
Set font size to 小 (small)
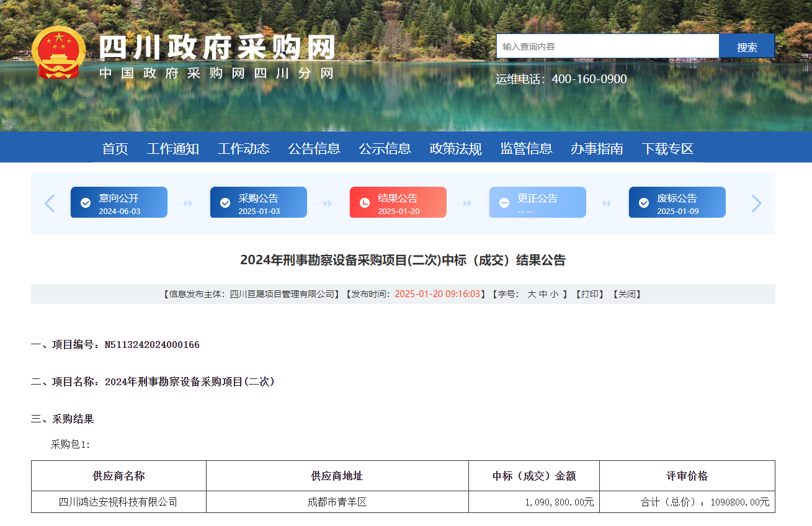(x=553, y=294)
